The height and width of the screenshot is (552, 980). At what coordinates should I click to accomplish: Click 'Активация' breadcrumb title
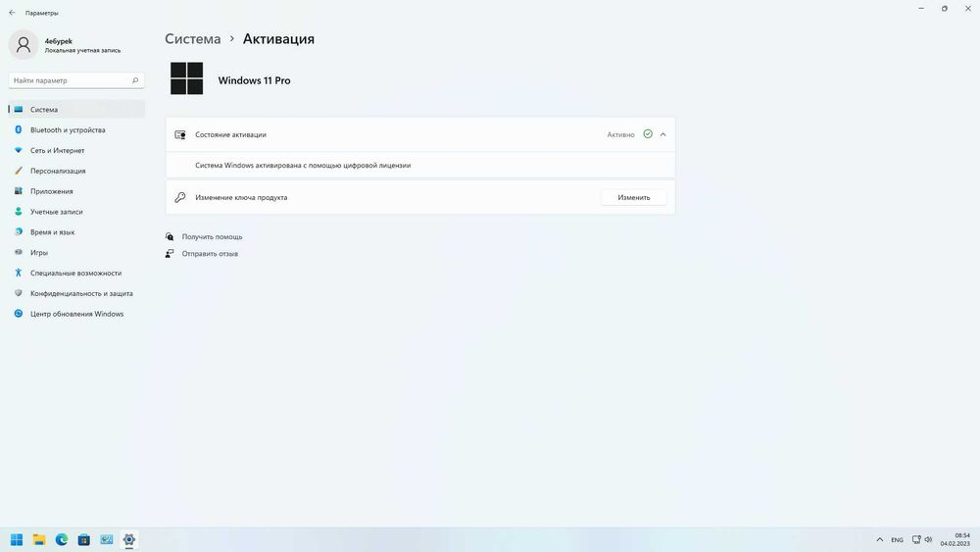point(278,39)
